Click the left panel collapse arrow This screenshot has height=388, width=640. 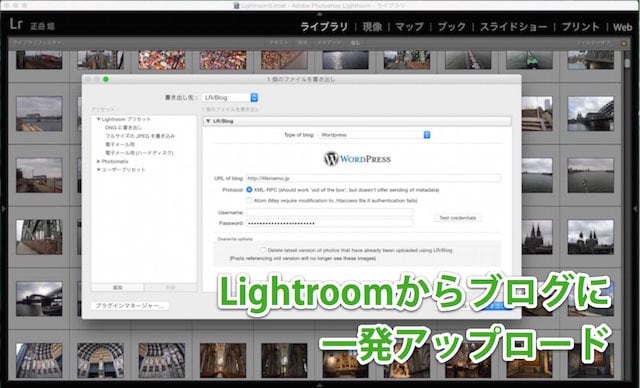3,208
